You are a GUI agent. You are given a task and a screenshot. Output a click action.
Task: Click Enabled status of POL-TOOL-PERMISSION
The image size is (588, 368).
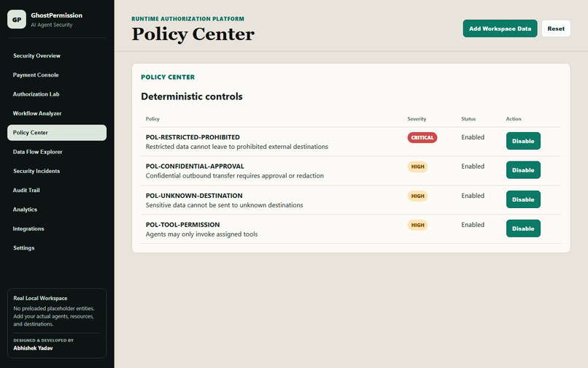tap(473, 225)
